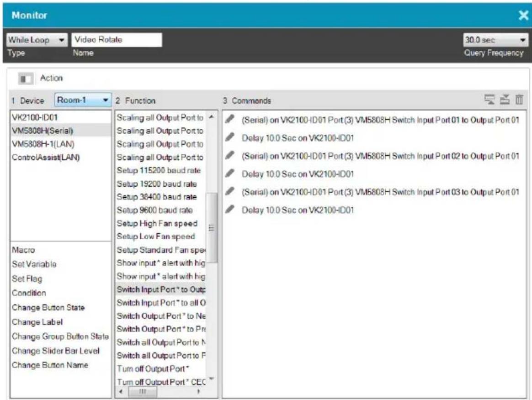Click function list horizontal scroll left arrow

(x=121, y=391)
